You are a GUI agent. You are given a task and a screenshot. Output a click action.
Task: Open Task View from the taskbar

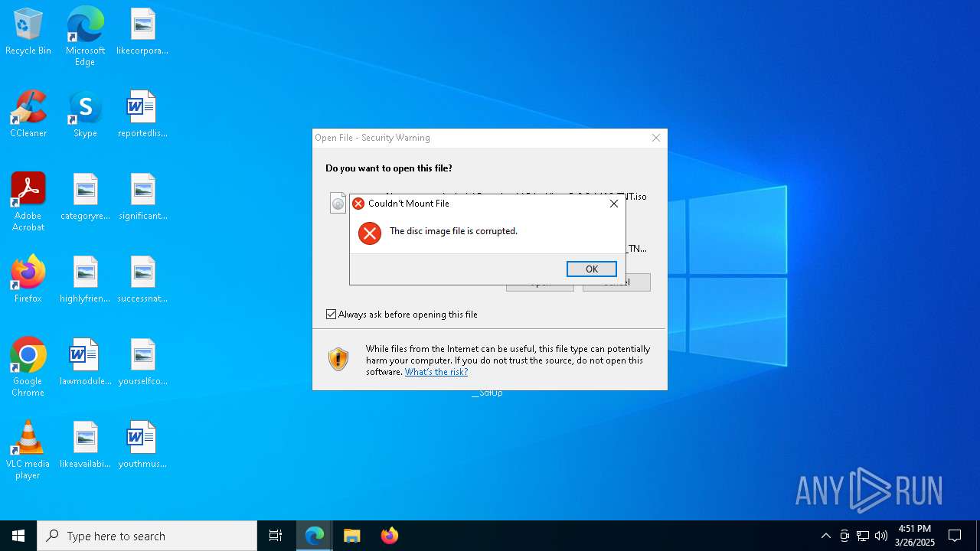coord(276,536)
